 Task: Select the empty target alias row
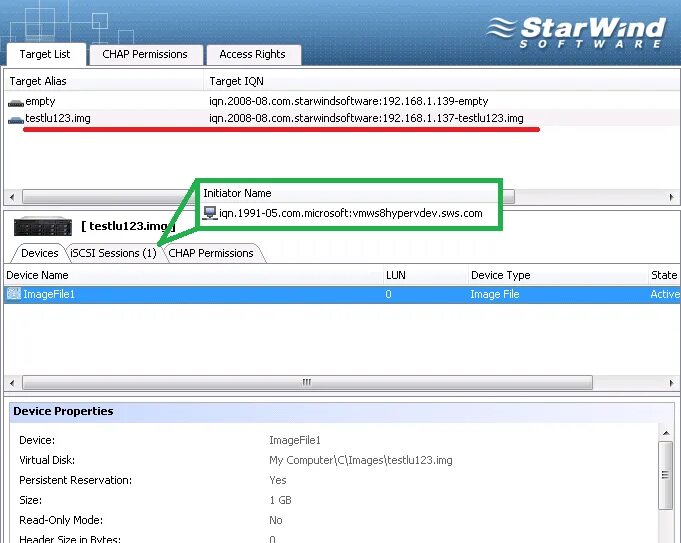(x=40, y=101)
